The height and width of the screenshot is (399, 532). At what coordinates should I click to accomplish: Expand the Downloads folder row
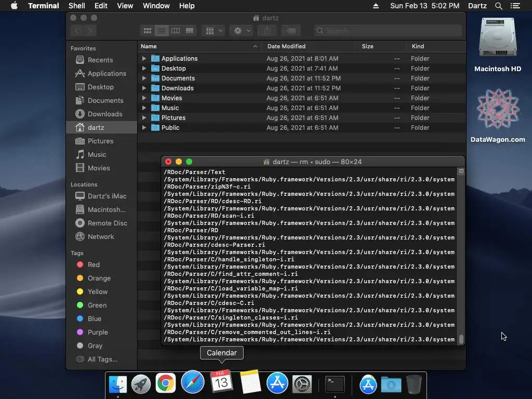[144, 88]
